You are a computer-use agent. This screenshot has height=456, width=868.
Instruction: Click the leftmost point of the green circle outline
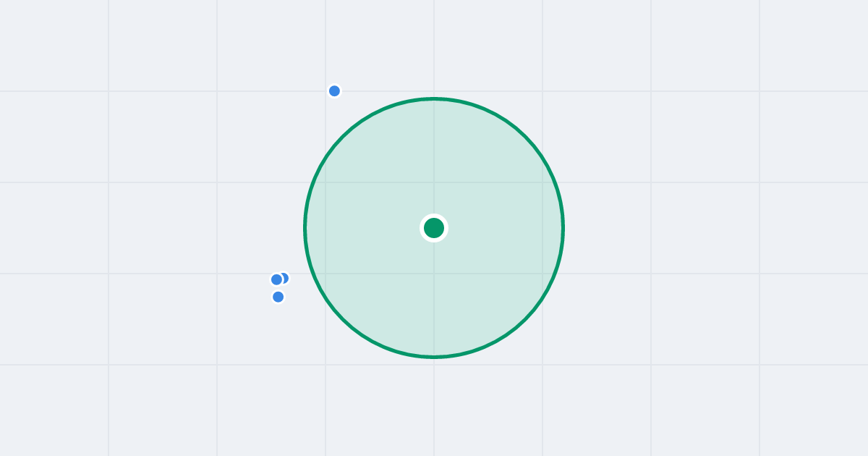[x=305, y=228]
